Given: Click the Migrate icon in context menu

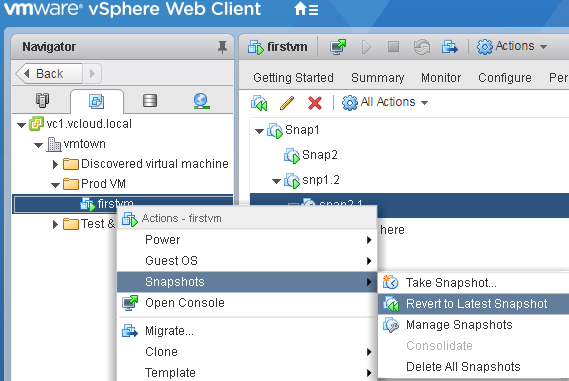Looking at the screenshot, I should (130, 331).
